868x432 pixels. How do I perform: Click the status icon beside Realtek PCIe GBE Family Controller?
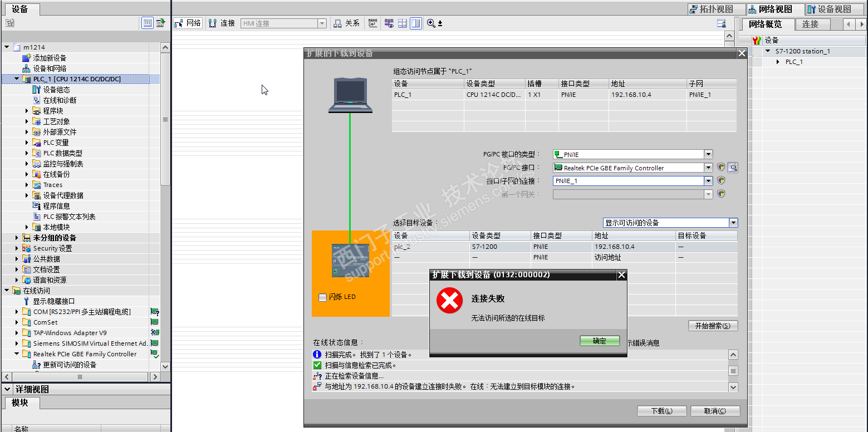coord(155,354)
